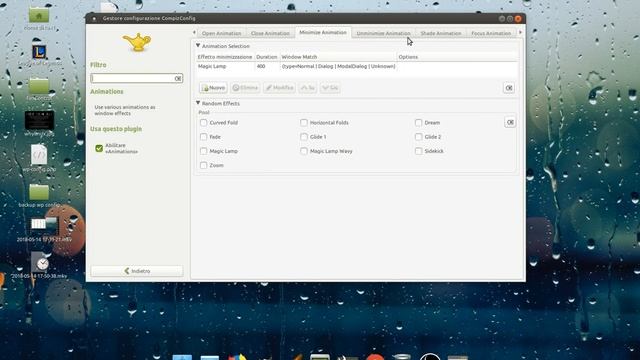Image resolution: width=640 pixels, height=360 pixels.
Task: Reset the Random Effects pool to default
Action: 510,122
